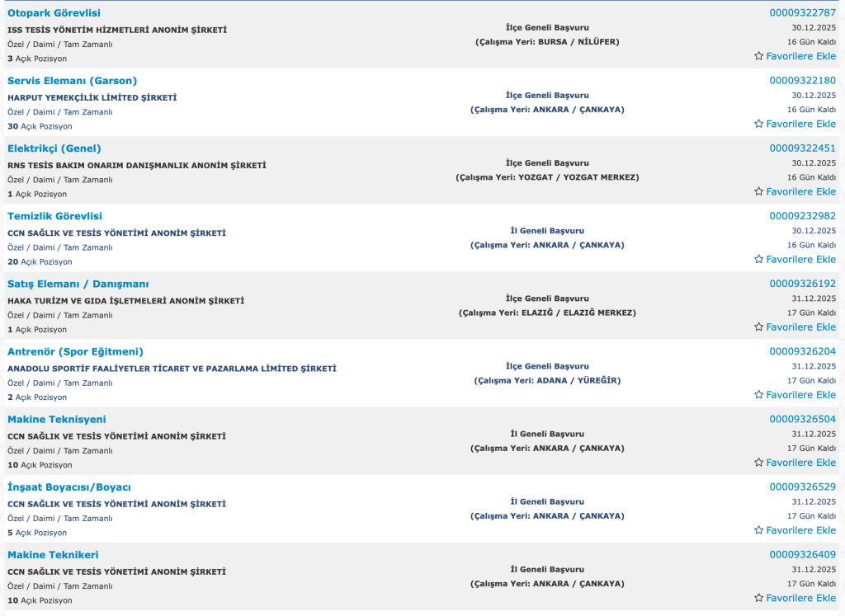
Task: Click the favorite star for Makine Teknikeri
Action: click(x=759, y=597)
